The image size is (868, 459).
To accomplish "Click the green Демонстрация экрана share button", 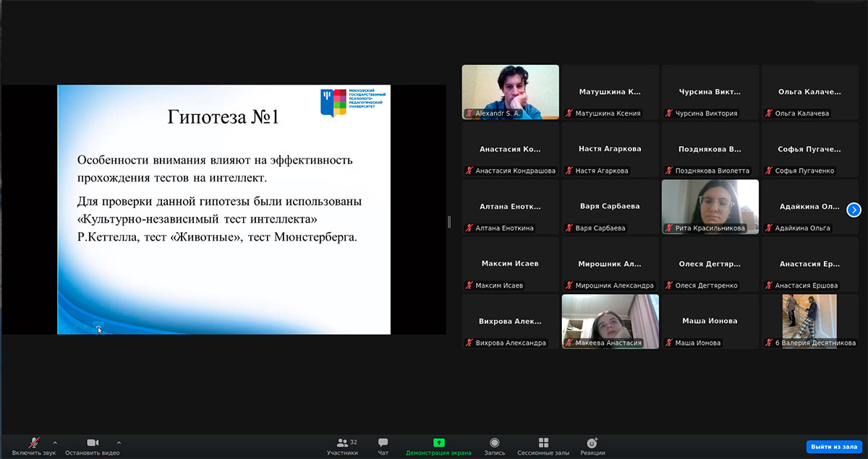I will [438, 446].
